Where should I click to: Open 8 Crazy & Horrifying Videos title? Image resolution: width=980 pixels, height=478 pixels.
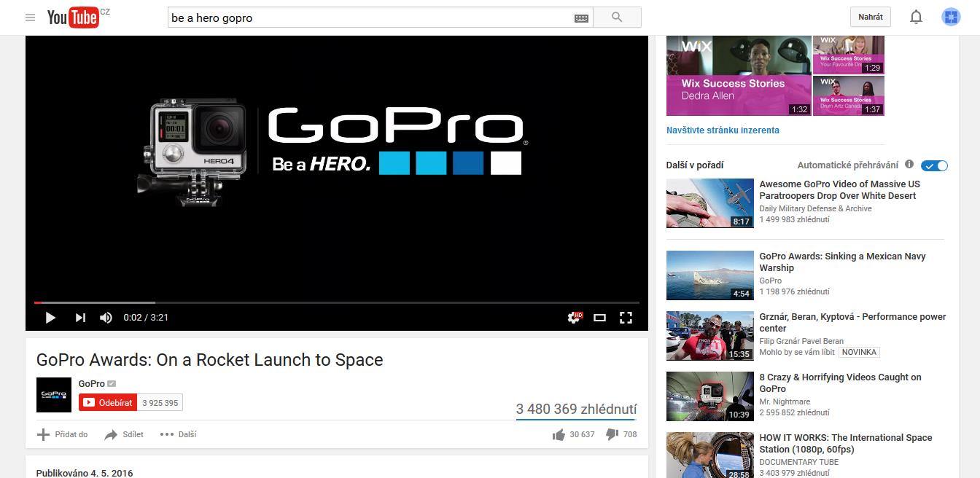(841, 383)
